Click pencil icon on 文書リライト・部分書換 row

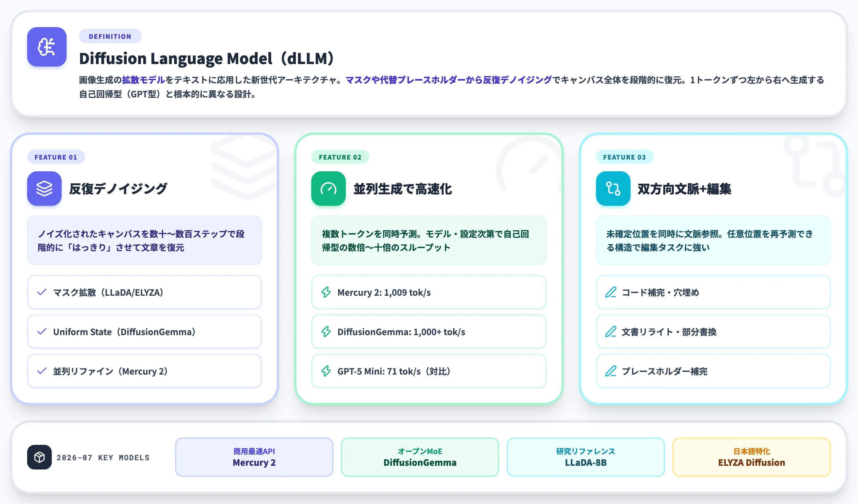tap(611, 331)
